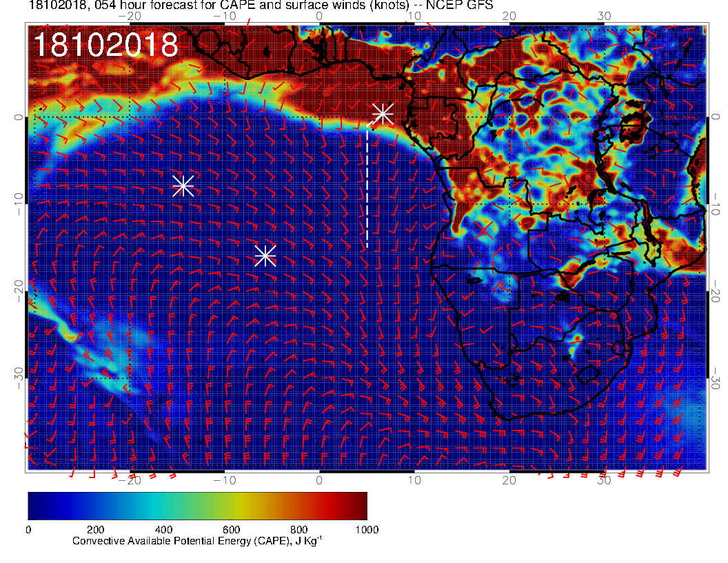Click the colorbar tick label 600

click(x=231, y=530)
